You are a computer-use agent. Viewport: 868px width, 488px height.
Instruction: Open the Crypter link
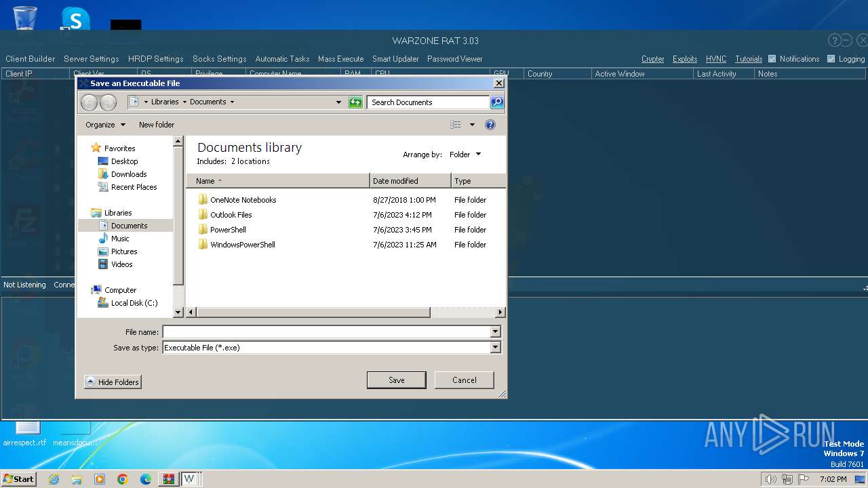click(x=652, y=59)
